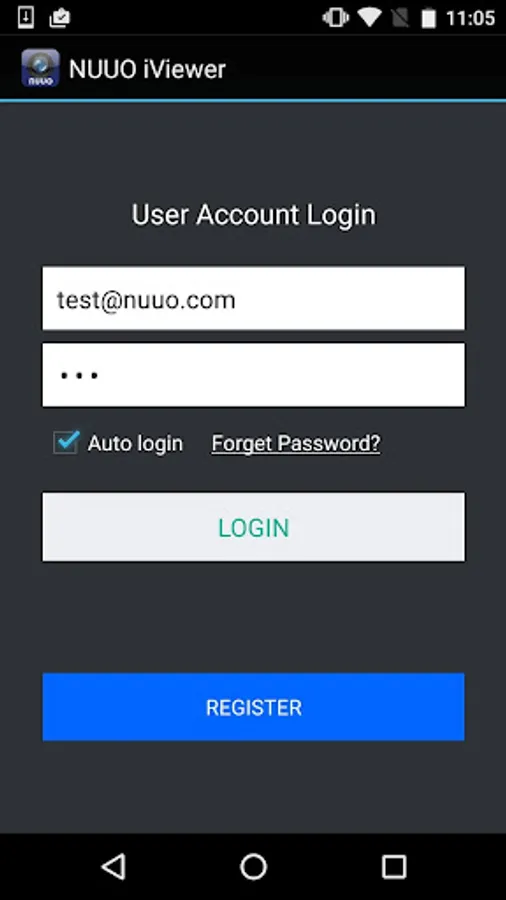Tap the Android home circle button

[x=253, y=867]
